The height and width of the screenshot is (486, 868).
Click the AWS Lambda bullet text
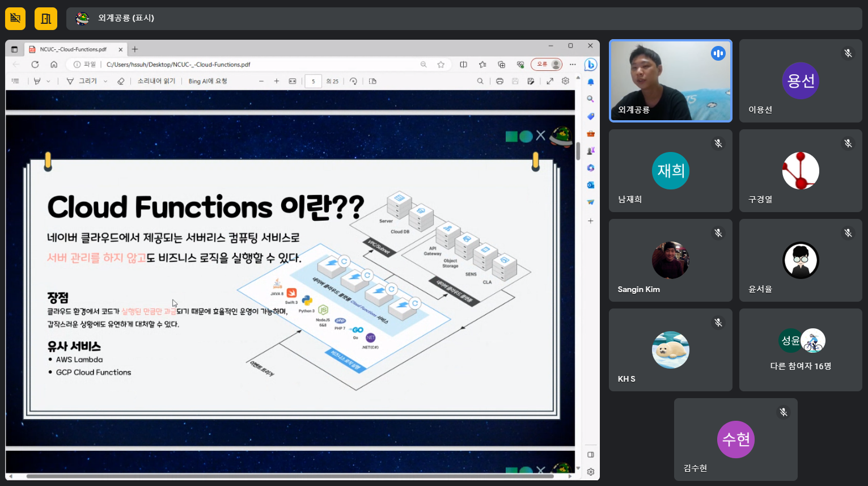[79, 360]
